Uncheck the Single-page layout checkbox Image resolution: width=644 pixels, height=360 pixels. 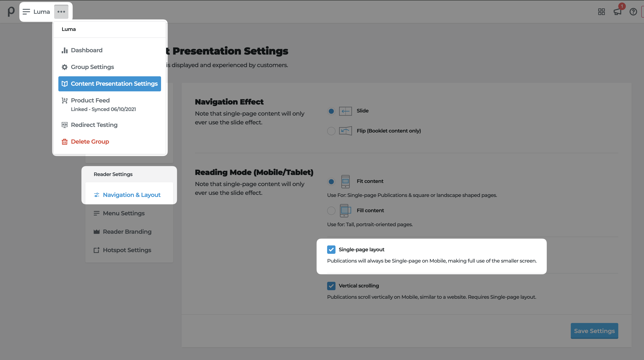coord(331,249)
